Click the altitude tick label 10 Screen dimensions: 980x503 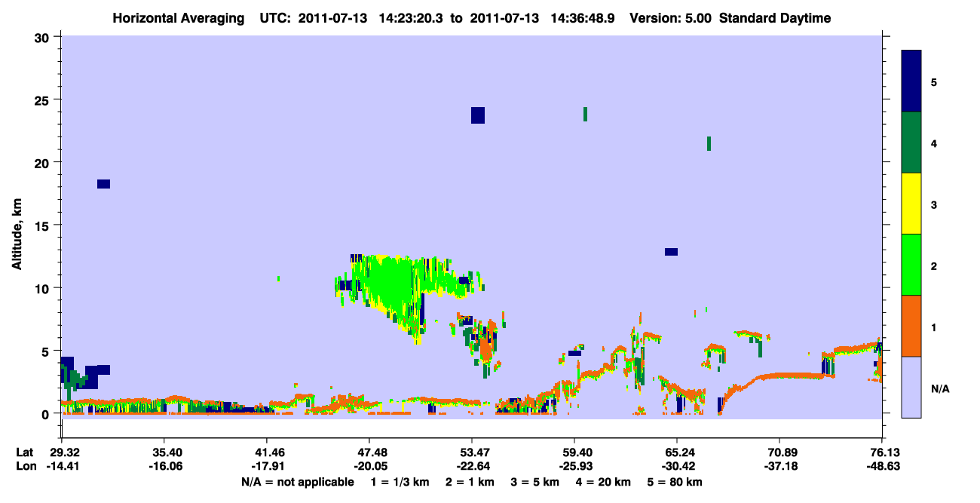tap(44, 288)
